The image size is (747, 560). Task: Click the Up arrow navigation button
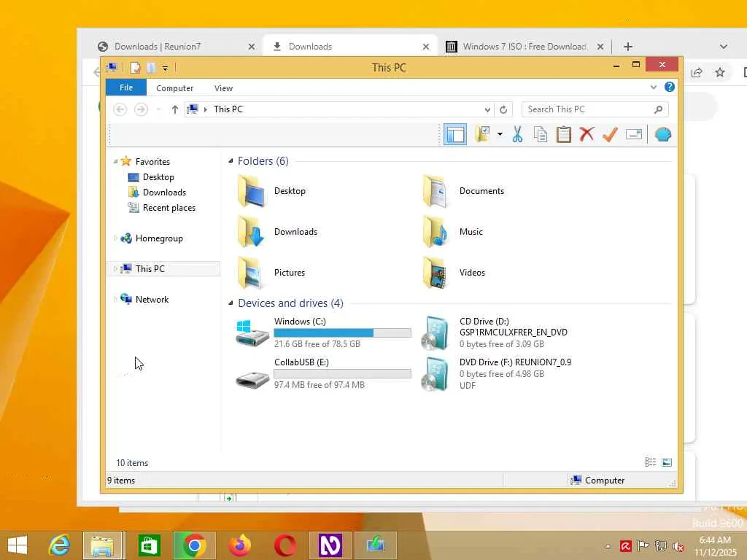(x=175, y=109)
